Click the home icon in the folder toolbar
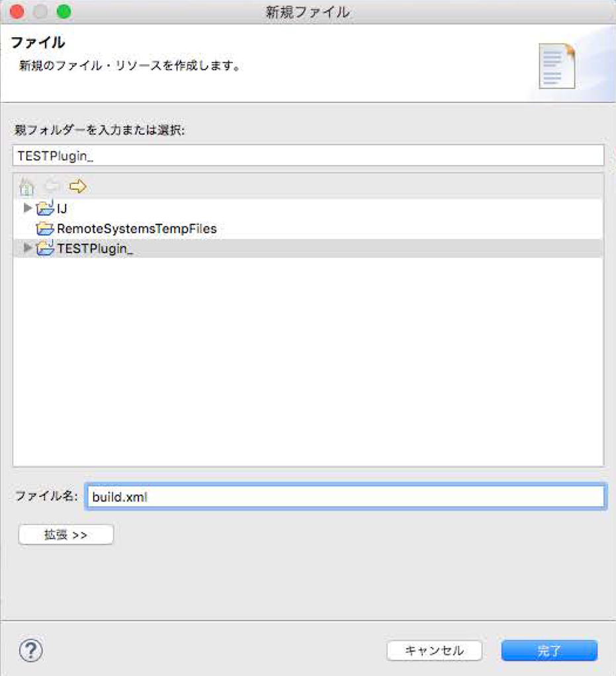The width and height of the screenshot is (616, 676). tap(26, 187)
